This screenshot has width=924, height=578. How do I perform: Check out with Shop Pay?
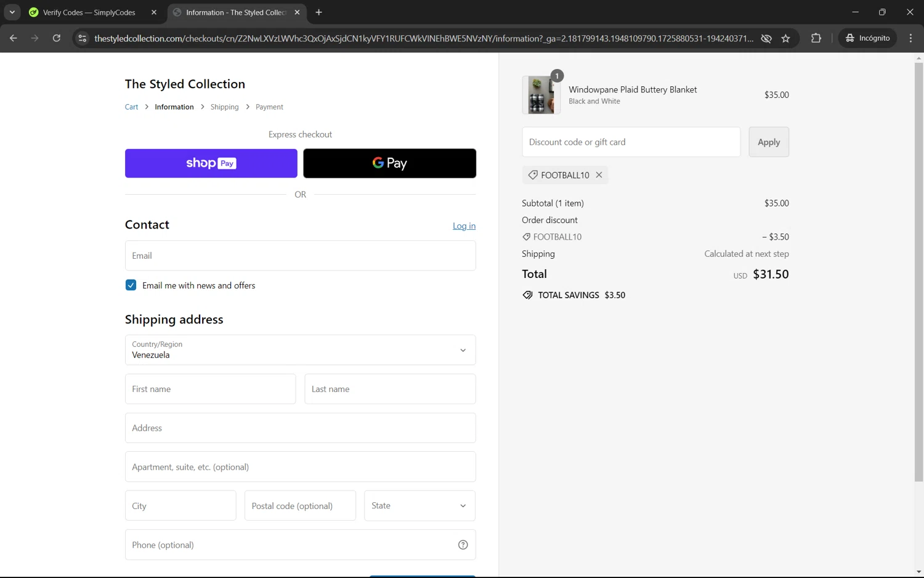pos(211,163)
